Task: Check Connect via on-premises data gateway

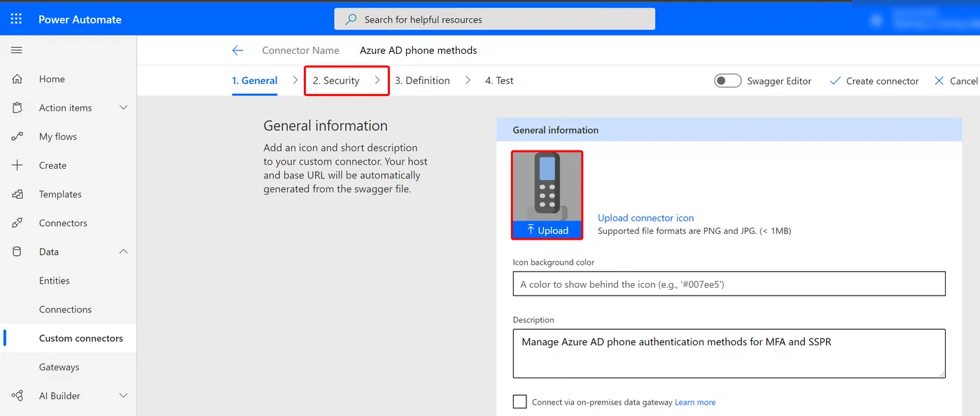Action: click(519, 402)
